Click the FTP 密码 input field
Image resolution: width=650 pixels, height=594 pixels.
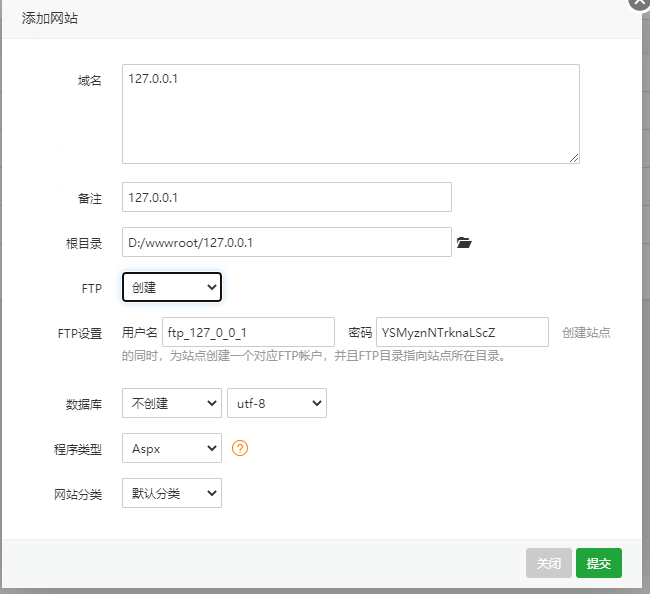(x=462, y=332)
